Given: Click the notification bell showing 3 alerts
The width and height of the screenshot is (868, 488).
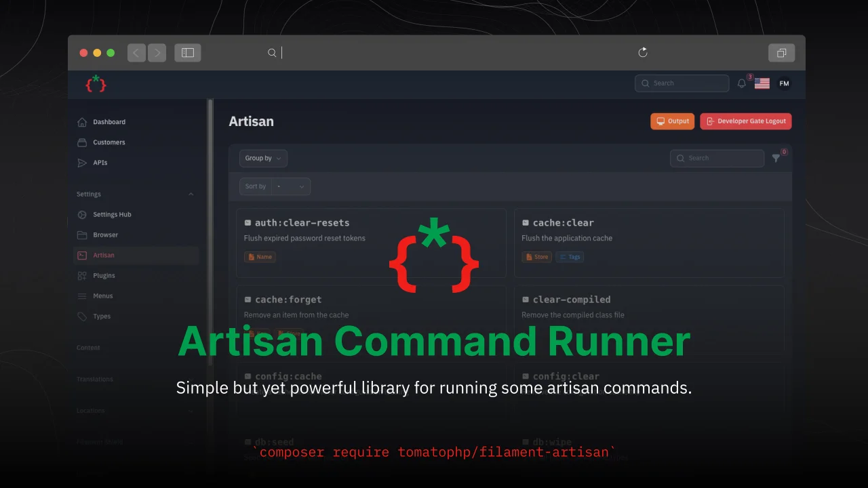Looking at the screenshot, I should 741,83.
